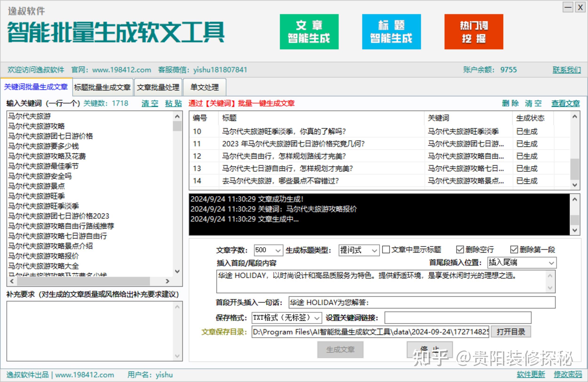The image size is (588, 382).
Task: Open 保存格式 dropdown showing TXT格式
Action: coord(286,318)
